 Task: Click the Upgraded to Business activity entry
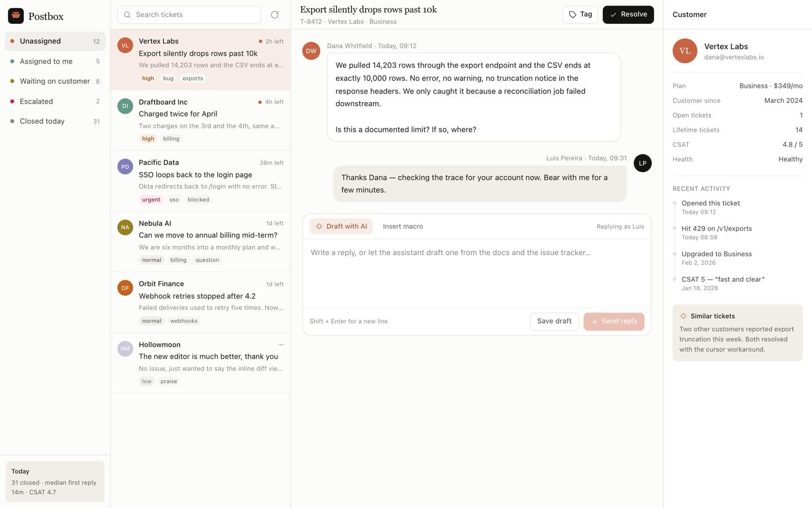pyautogui.click(x=717, y=258)
